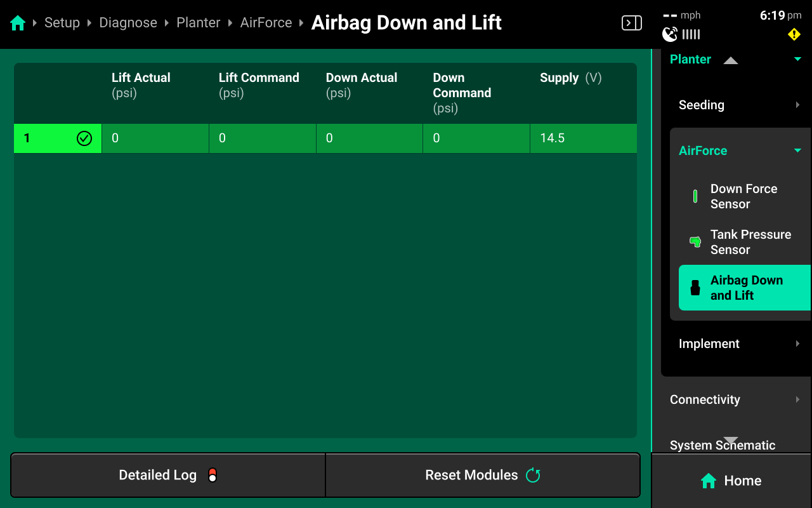The image size is (812, 508).
Task: Open the System Schematic menu item
Action: click(x=722, y=445)
